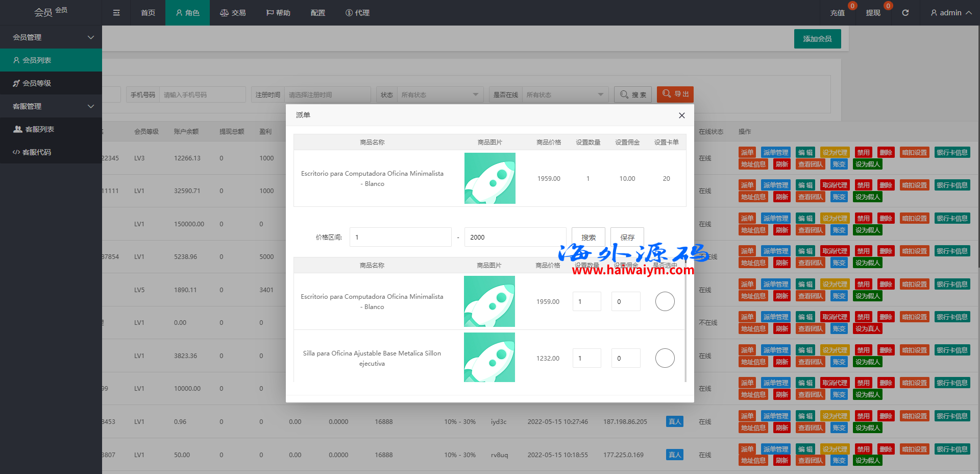This screenshot has width=980, height=474.
Task: Close the 派单 dialog with X icon
Action: click(x=681, y=115)
